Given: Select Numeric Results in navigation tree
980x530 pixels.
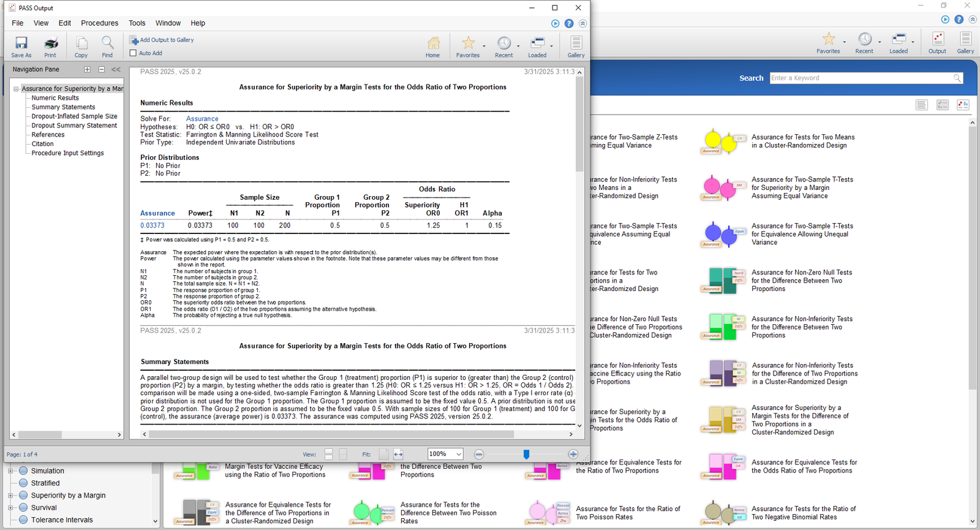Looking at the screenshot, I should coord(55,98).
